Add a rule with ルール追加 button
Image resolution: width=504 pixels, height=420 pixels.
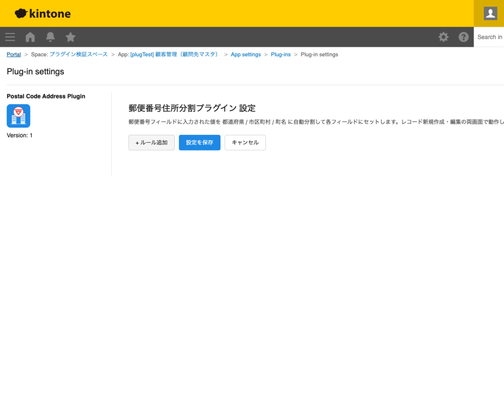[x=151, y=142]
